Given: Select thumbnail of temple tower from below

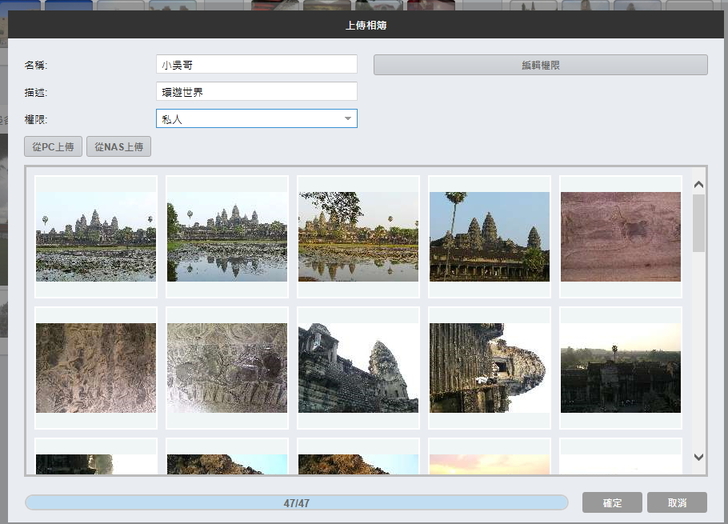Looking at the screenshot, I should tap(358, 367).
